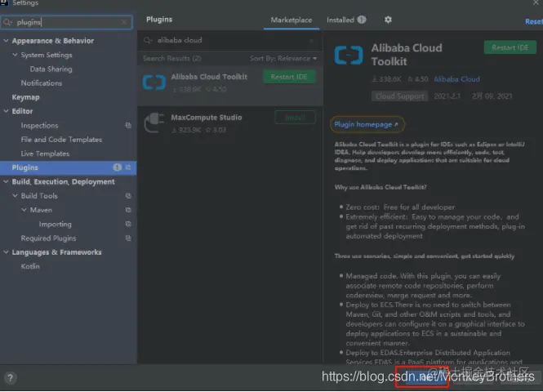Click the project icon beside Required Plugins
The width and height of the screenshot is (543, 392).
click(x=128, y=238)
